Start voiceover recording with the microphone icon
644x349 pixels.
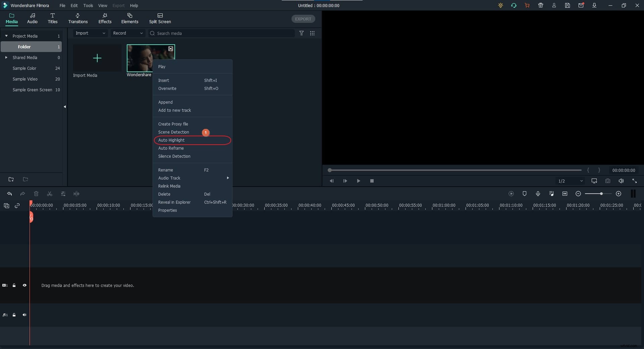[538, 194]
